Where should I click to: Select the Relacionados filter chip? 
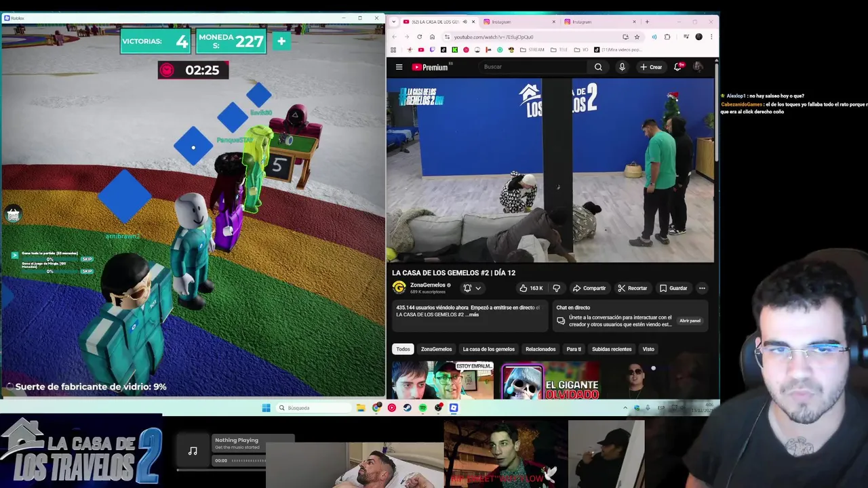(540, 349)
